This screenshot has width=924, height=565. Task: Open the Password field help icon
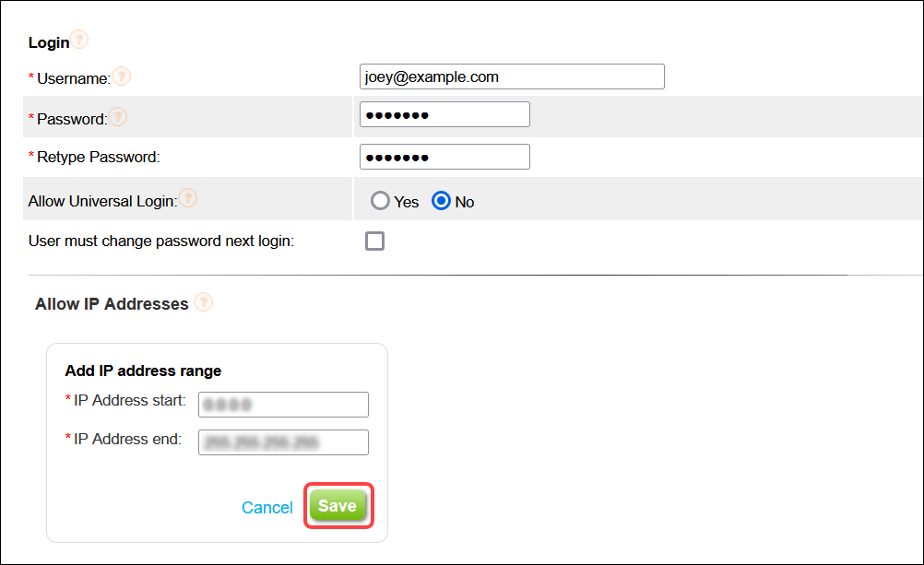coord(117,117)
